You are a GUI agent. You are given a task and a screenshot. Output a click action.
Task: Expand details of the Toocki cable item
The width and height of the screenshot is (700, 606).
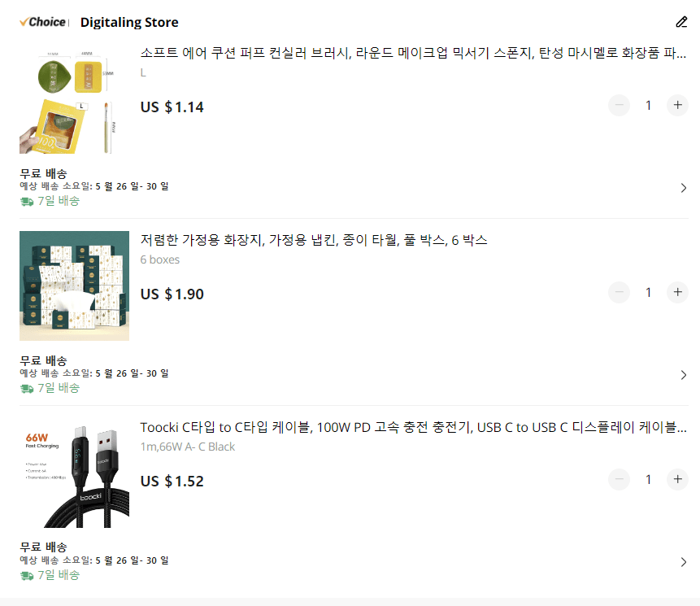click(684, 561)
